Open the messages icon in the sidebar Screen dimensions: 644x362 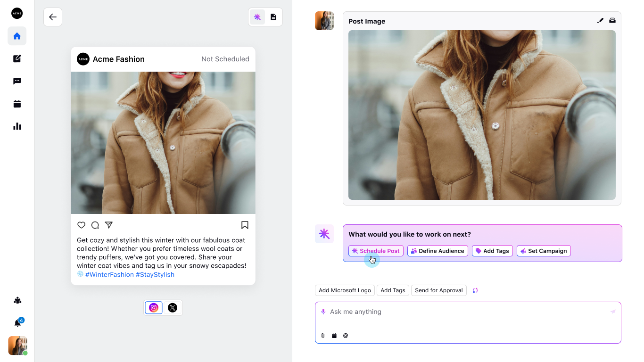[x=17, y=81]
